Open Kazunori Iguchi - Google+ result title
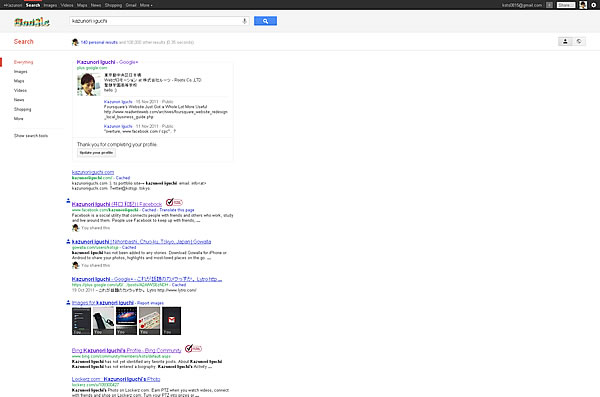The image size is (600, 397). [x=107, y=62]
